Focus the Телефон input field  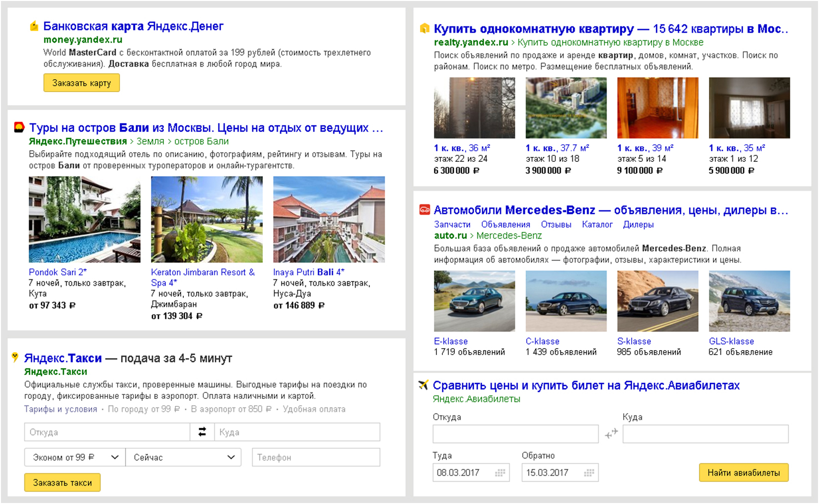316,457
